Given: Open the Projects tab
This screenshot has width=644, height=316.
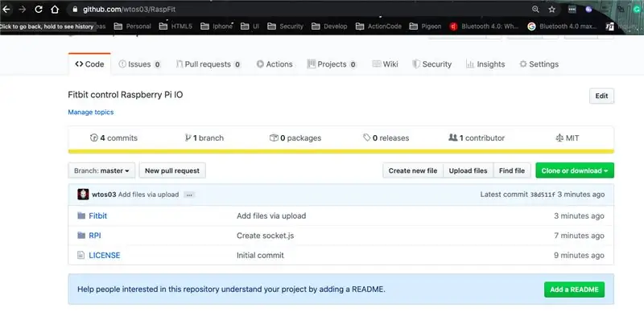Looking at the screenshot, I should (332, 64).
